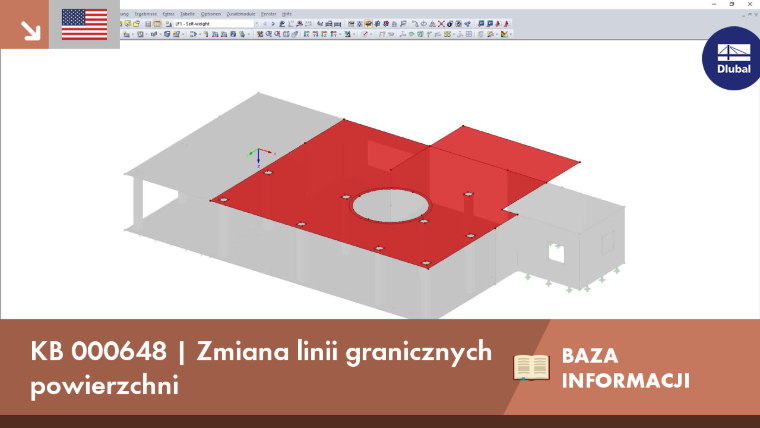Open the Fenster menu
The image size is (760, 428).
point(269,14)
